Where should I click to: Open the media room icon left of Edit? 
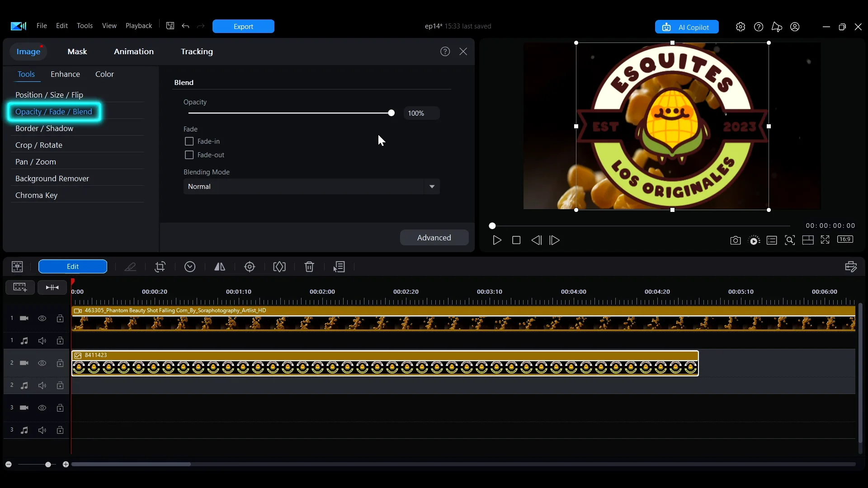point(17,267)
